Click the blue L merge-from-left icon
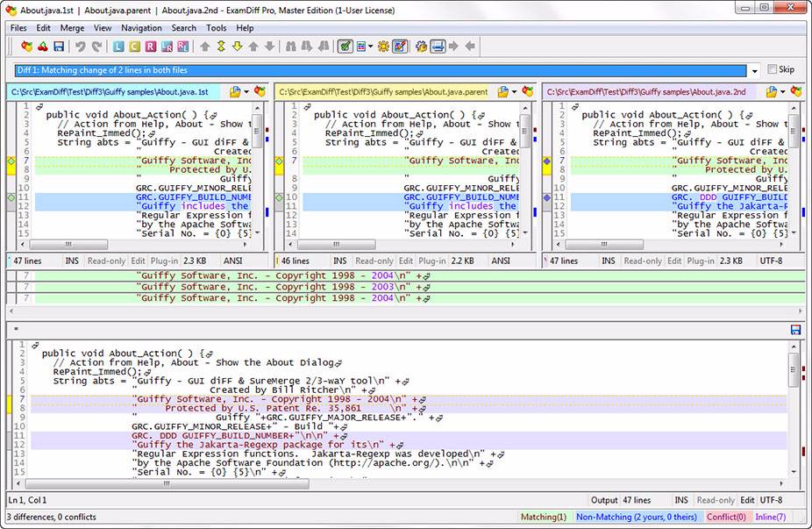812x529 pixels. point(118,46)
